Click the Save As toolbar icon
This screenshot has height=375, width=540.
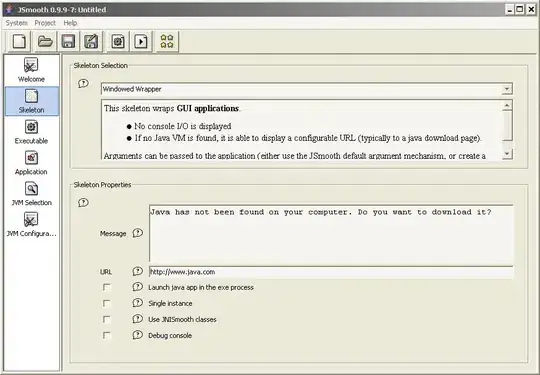click(91, 42)
